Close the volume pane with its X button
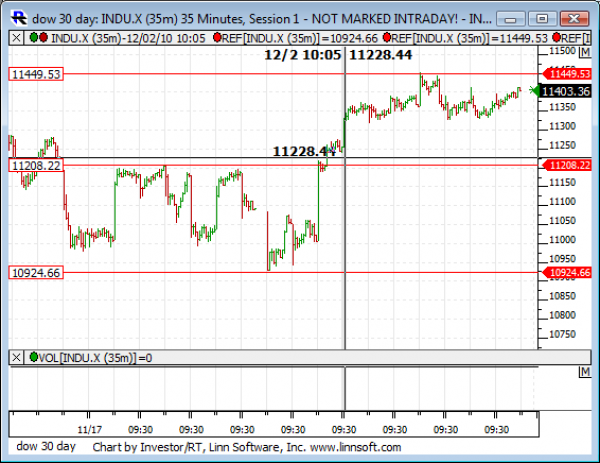Image resolution: width=600 pixels, height=463 pixels. (16, 358)
